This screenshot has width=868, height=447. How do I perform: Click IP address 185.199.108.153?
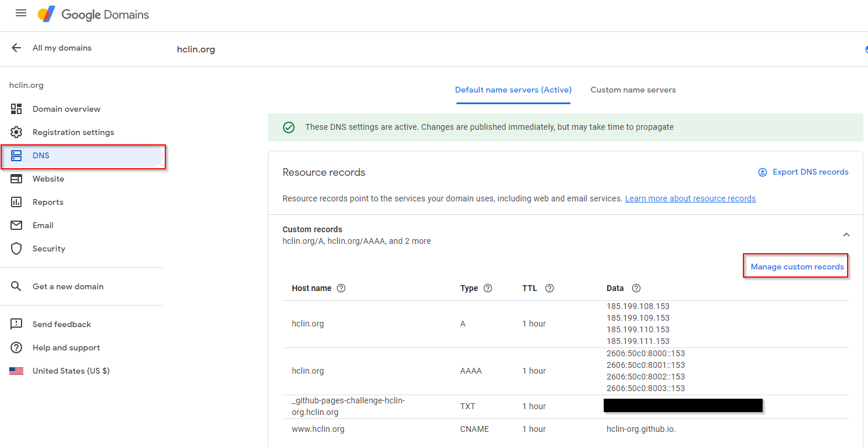tap(638, 306)
